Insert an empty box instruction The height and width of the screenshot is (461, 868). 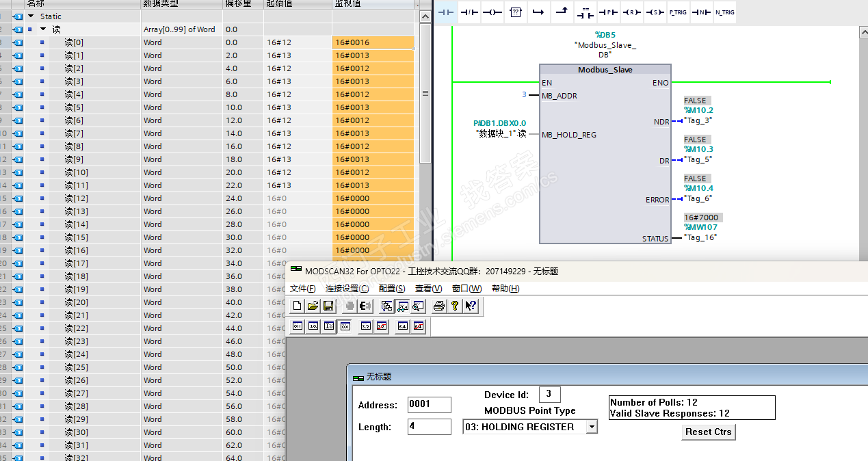point(516,12)
